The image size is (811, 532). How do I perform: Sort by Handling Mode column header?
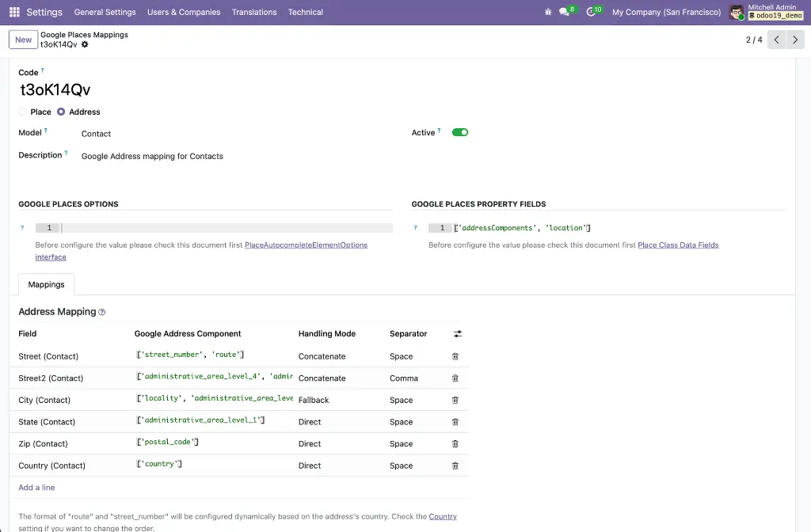(x=327, y=333)
